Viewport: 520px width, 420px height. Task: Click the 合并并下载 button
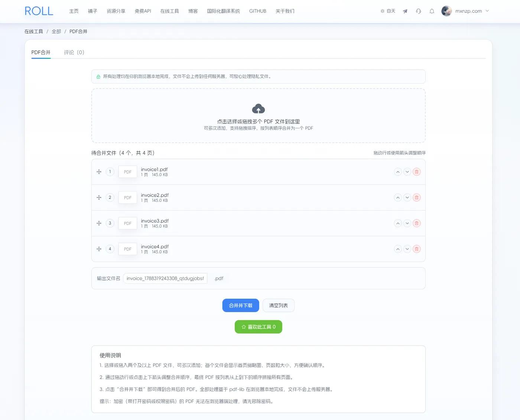(241, 305)
